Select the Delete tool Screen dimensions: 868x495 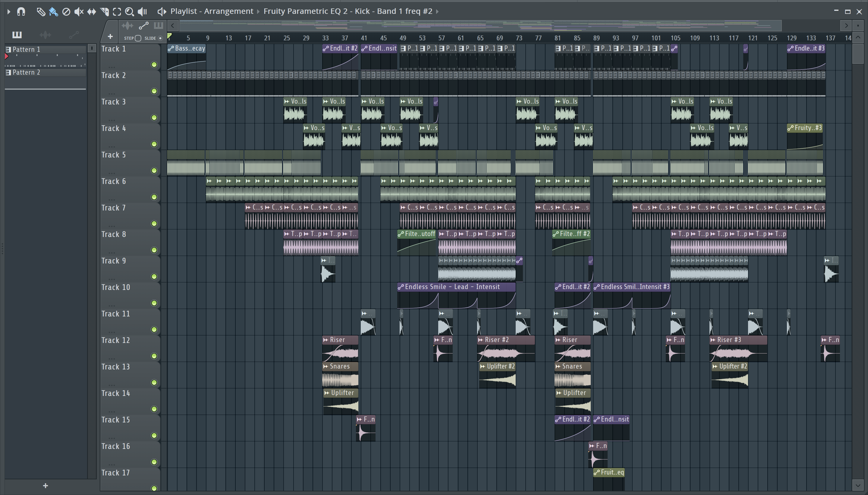coord(66,11)
